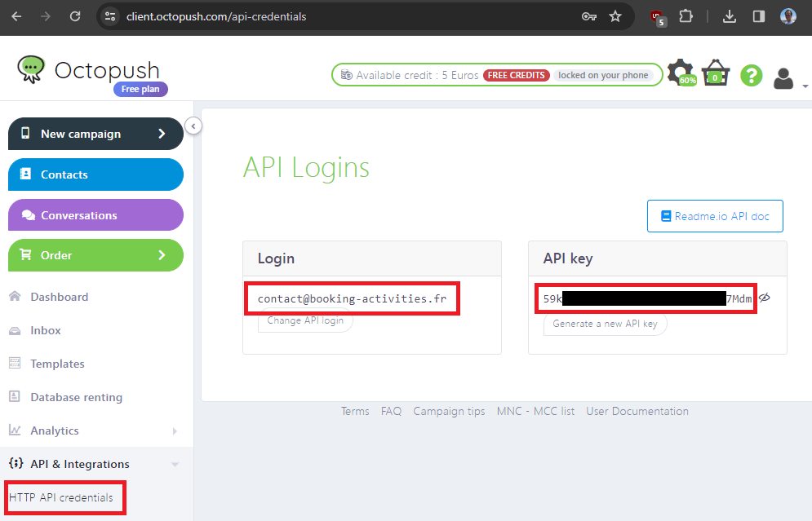Viewport: 812px width, 521px height.
Task: Open the Campaign tips footer link
Action: [449, 411]
